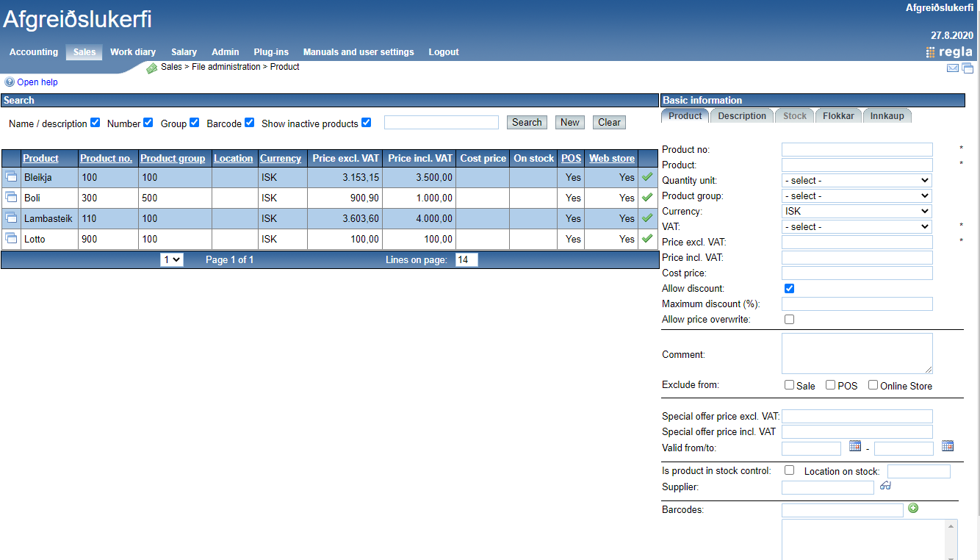
Task: Open Work diary menu
Action: pos(133,52)
